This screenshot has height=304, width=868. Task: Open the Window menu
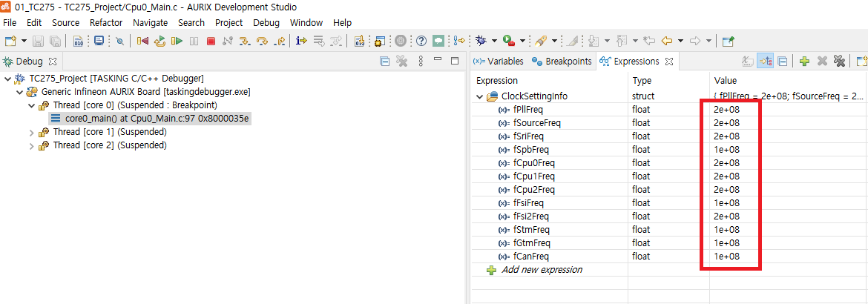[306, 23]
